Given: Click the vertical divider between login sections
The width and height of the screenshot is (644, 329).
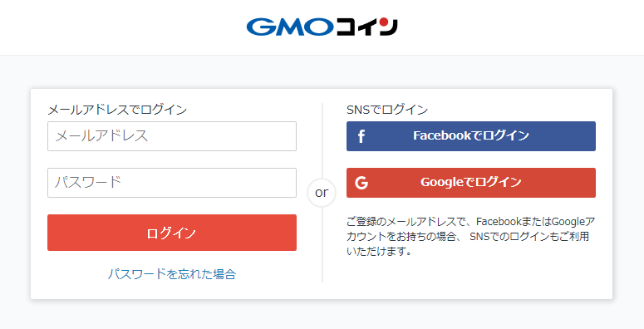Looking at the screenshot, I should [x=322, y=245].
